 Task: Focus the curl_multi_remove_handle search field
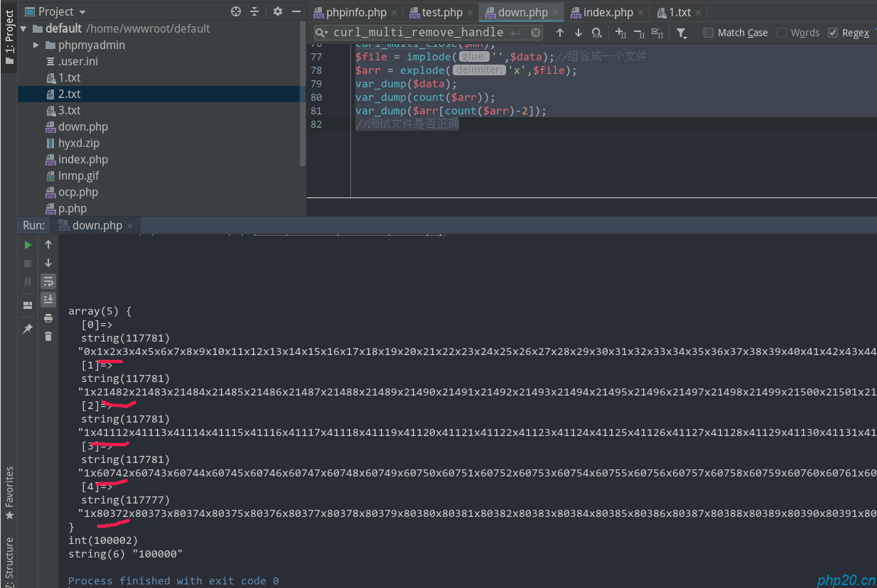(427, 33)
